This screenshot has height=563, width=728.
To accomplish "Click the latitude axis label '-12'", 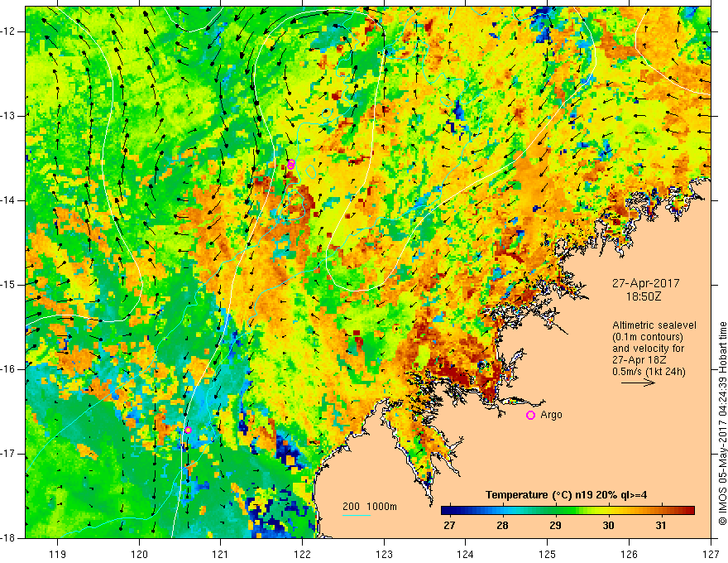I will pos(9,31).
